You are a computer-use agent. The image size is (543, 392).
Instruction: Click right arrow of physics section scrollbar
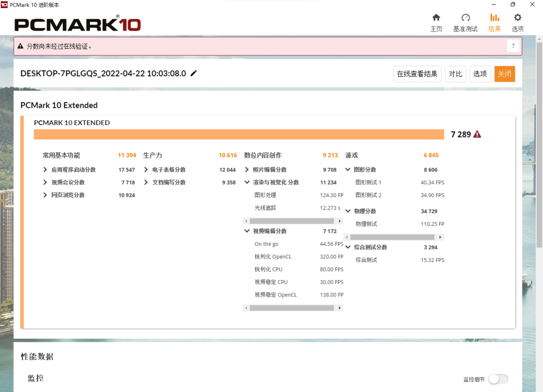tap(440, 237)
